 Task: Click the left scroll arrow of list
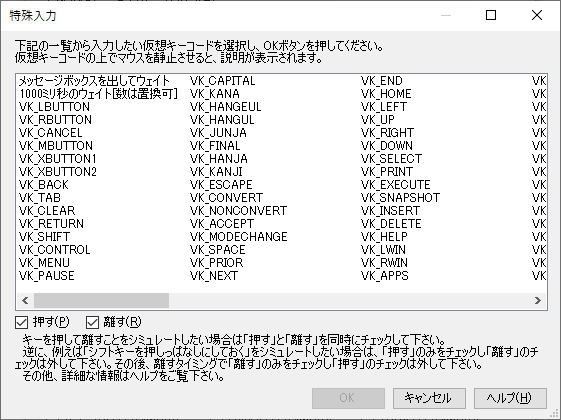point(25,301)
